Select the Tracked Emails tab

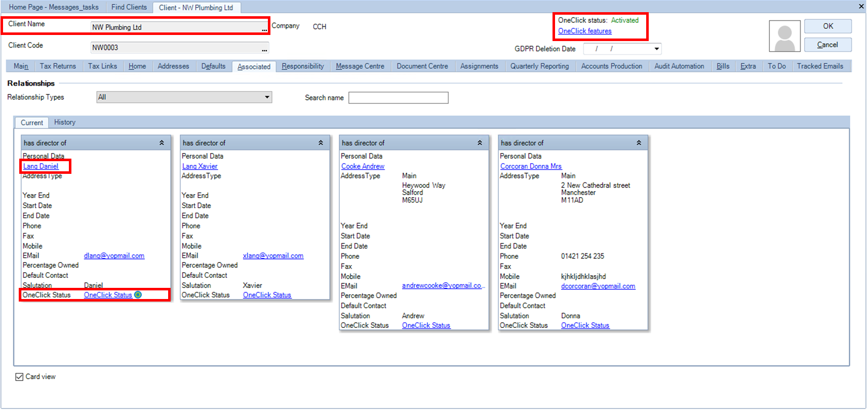point(820,66)
